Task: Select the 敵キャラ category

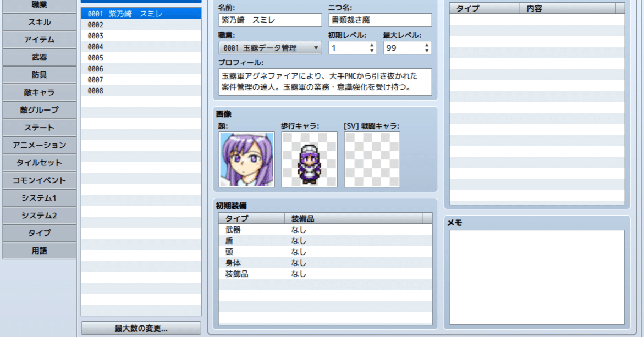Action: coord(38,92)
